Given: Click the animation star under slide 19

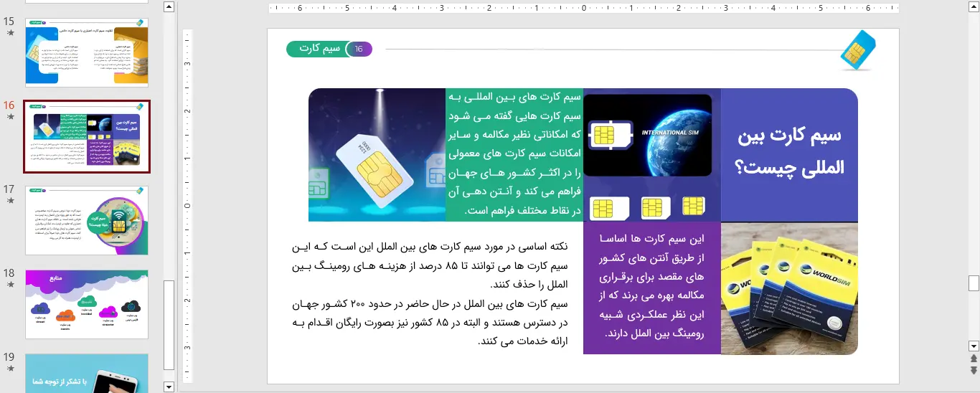Looking at the screenshot, I should [10, 369].
